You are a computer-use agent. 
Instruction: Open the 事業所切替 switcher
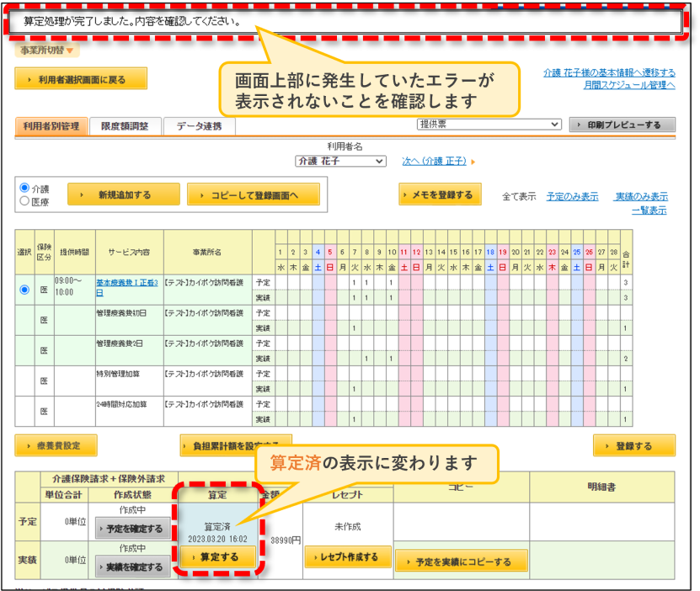[x=47, y=51]
